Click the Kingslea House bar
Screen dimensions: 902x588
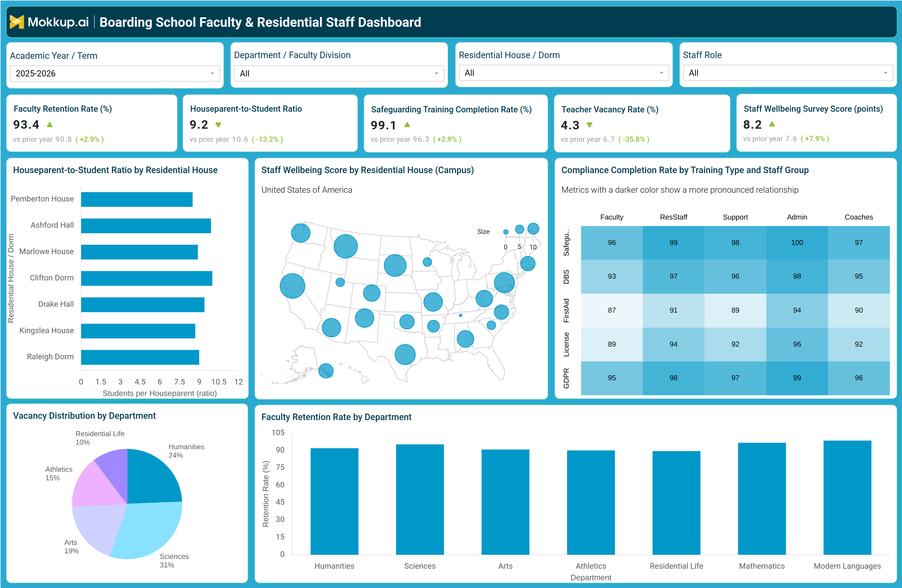[138, 331]
